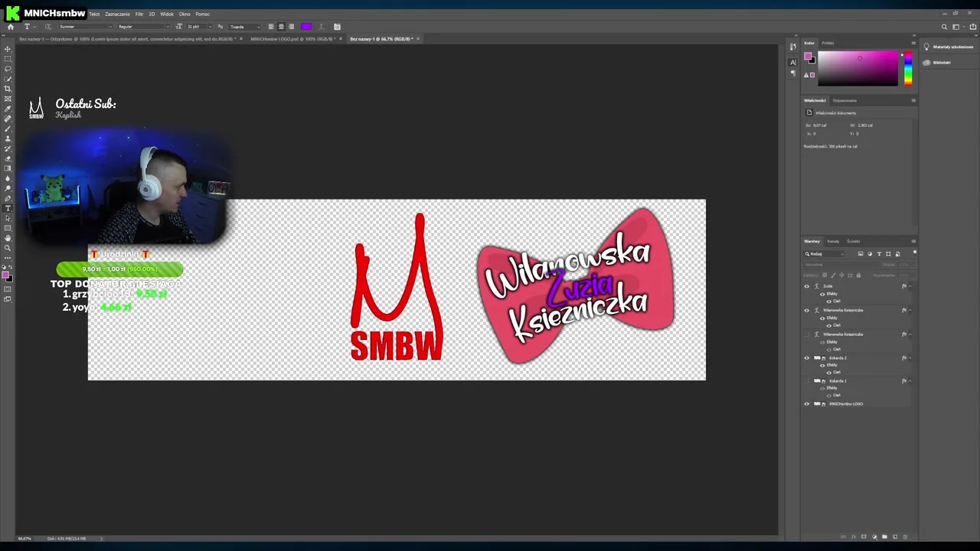
Task: Click the purple text color swatch
Action: tap(306, 27)
